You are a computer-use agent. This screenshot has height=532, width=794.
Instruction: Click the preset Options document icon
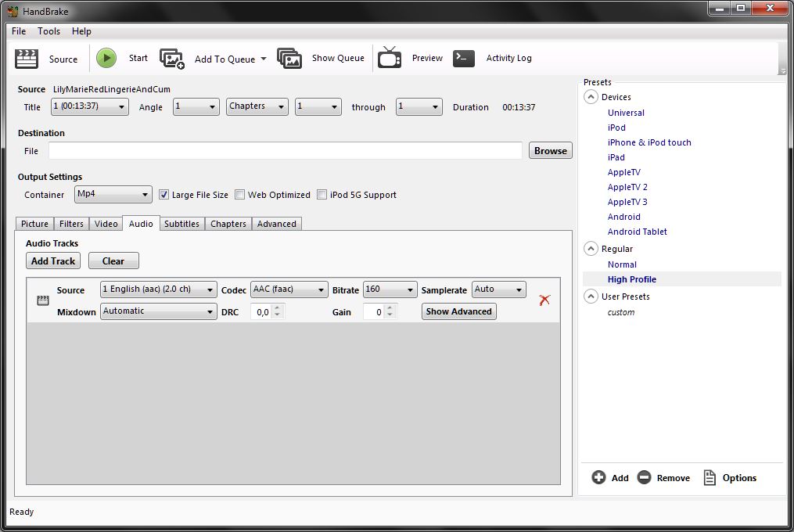(x=710, y=477)
